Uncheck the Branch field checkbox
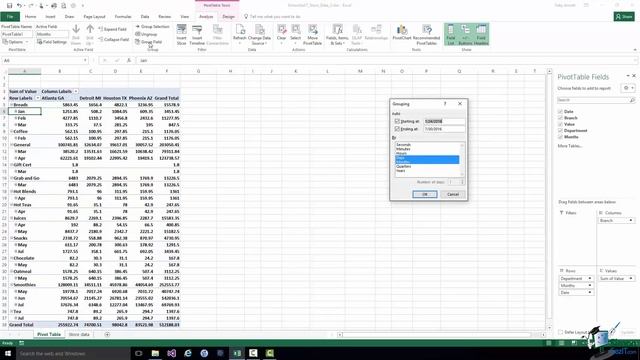 pyautogui.click(x=560, y=118)
